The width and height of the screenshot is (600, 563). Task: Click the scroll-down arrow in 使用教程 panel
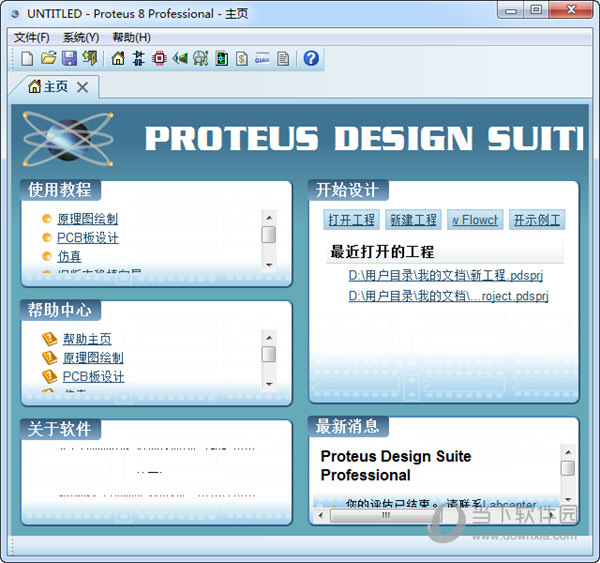coord(269,265)
